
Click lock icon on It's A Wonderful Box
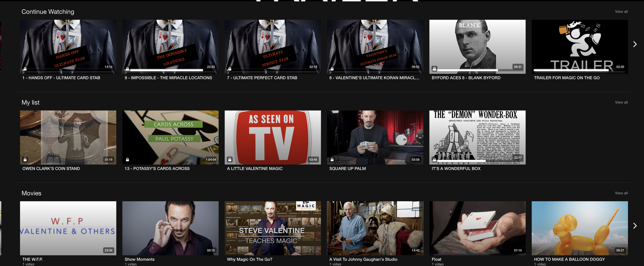(434, 160)
